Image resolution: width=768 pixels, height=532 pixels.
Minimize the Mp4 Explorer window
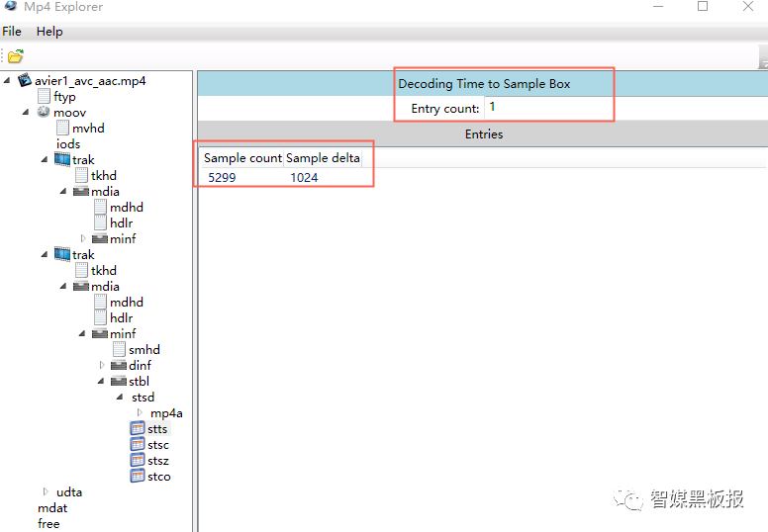[x=658, y=6]
